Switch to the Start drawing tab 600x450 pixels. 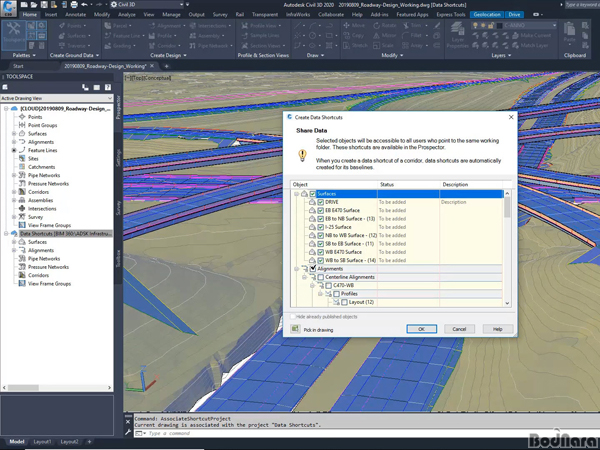click(x=18, y=66)
